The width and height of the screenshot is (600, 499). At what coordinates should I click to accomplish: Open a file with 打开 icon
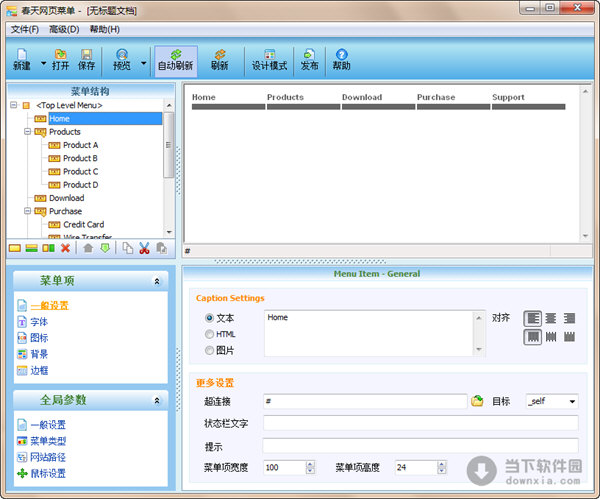click(x=61, y=60)
